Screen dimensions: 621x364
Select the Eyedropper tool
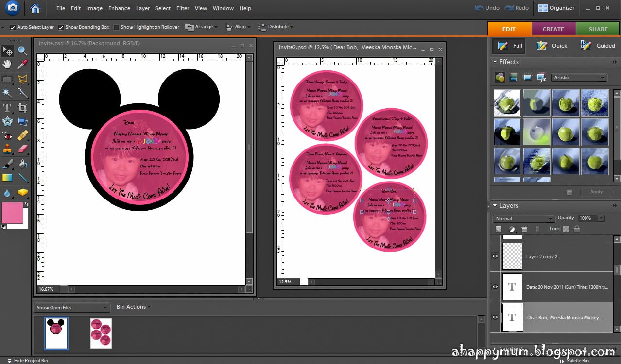coord(22,65)
